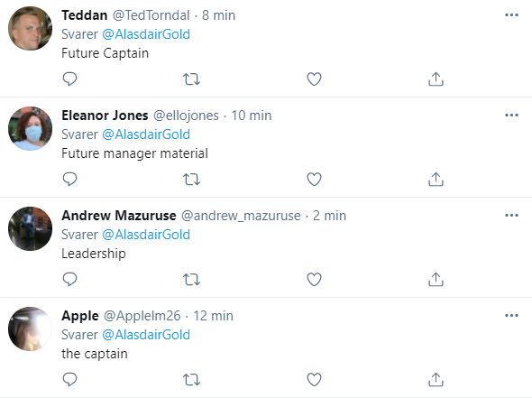
Task: Share Eleanor Jones's tweet
Action: tap(436, 179)
